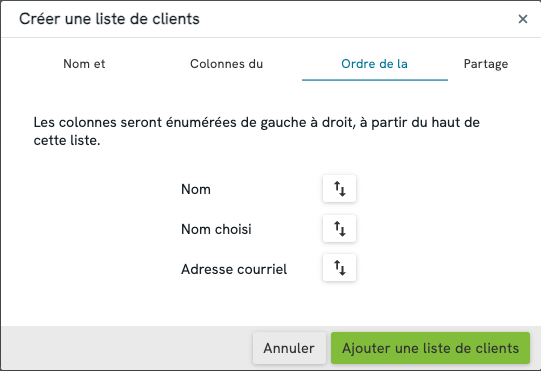Click the gray footer bar left of Annuler

tap(127, 348)
